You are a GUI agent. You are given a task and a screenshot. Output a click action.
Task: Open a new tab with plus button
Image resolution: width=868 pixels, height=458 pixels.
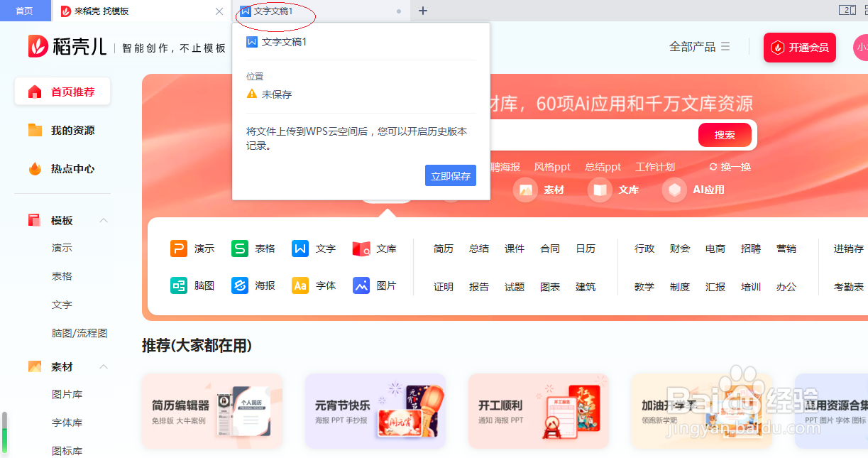[423, 11]
